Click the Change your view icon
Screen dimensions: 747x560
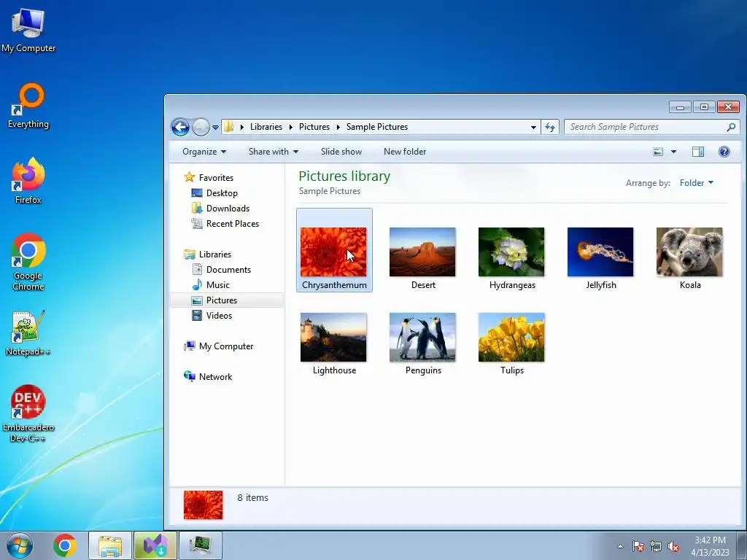click(x=658, y=152)
